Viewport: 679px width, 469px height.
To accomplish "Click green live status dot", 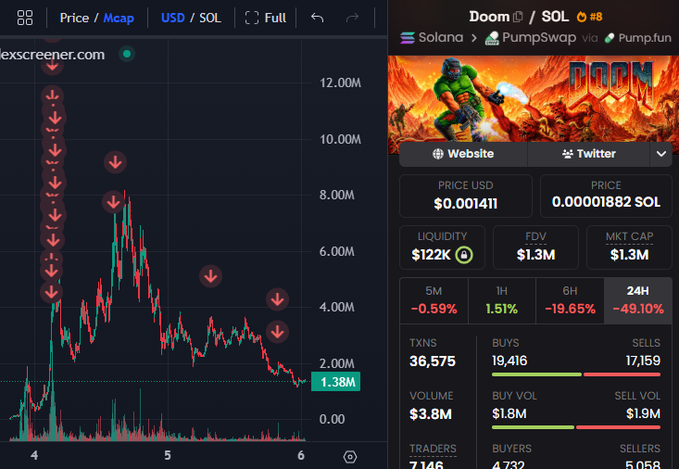I will pos(127,54).
